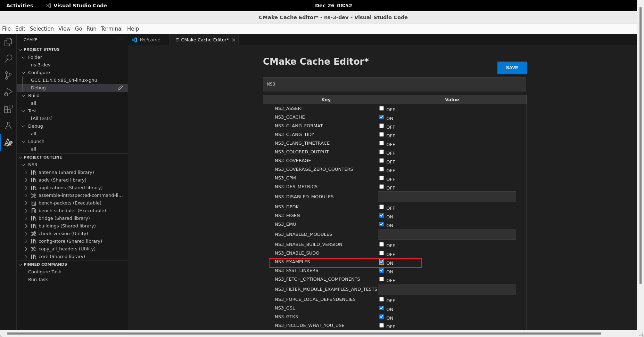Click the vertical scrollbar on the right

[641, 146]
